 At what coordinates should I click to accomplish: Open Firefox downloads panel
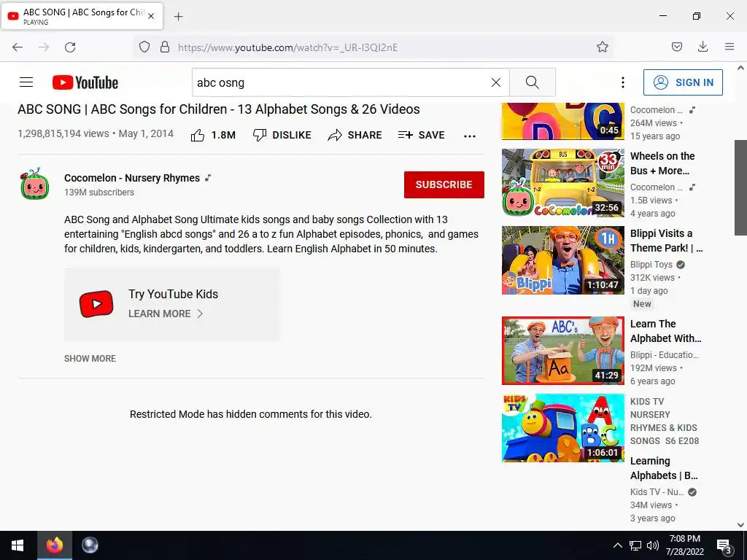(x=703, y=47)
